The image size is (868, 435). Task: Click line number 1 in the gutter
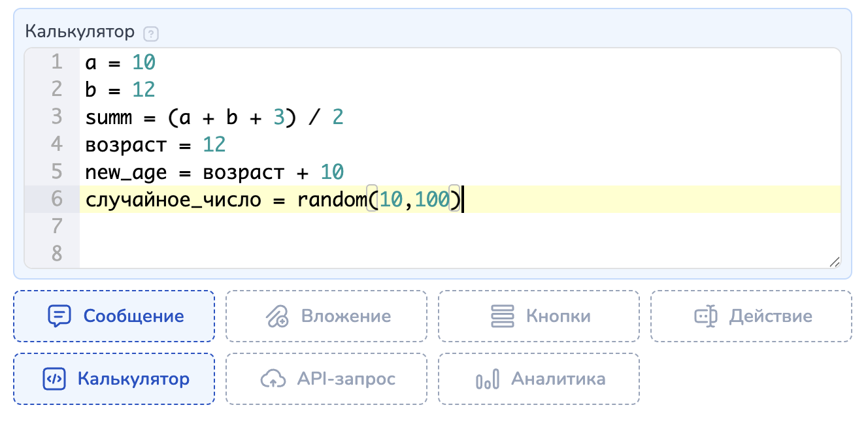pos(56,63)
